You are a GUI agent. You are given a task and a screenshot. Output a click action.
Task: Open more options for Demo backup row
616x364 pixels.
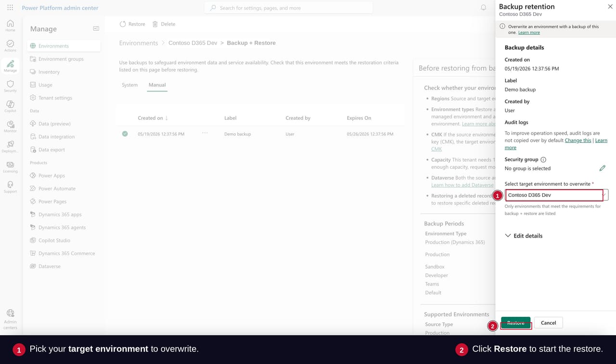(x=205, y=133)
